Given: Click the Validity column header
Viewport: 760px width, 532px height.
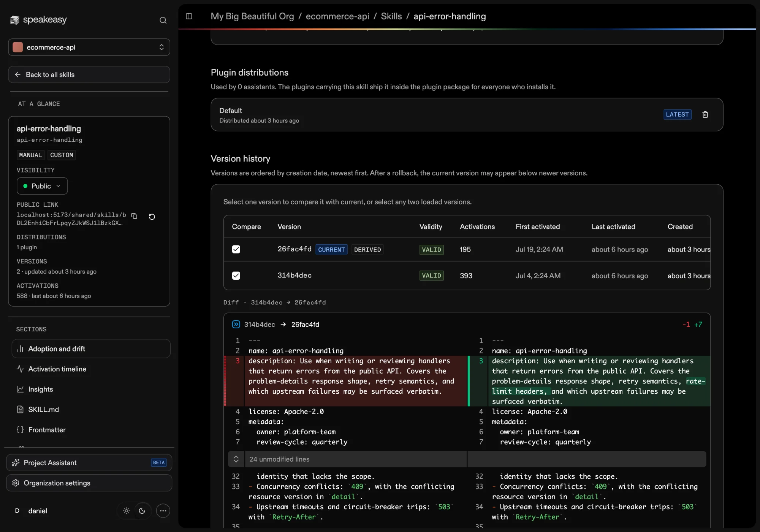Looking at the screenshot, I should pyautogui.click(x=431, y=226).
